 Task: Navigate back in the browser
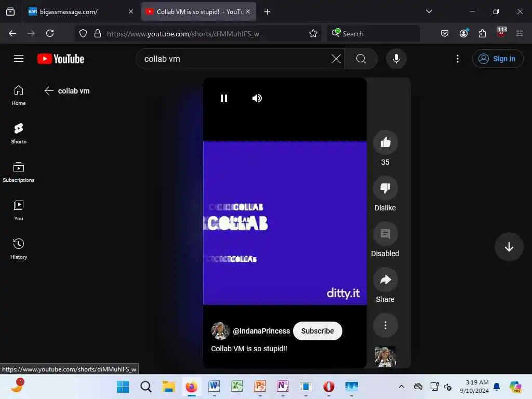coord(12,33)
